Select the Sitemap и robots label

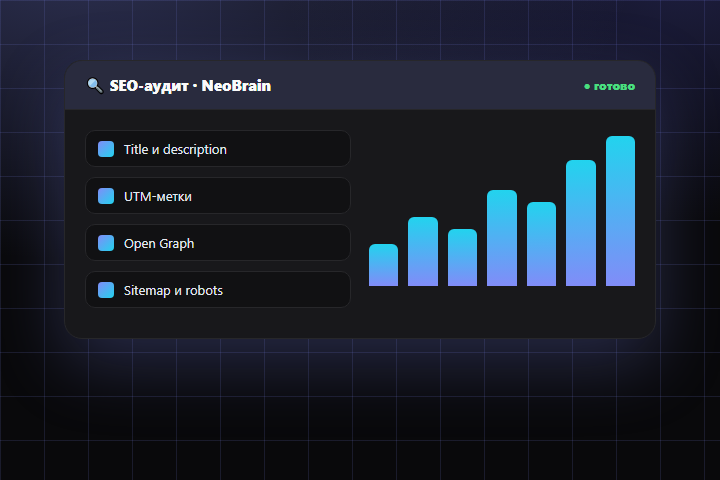pyautogui.click(x=173, y=290)
